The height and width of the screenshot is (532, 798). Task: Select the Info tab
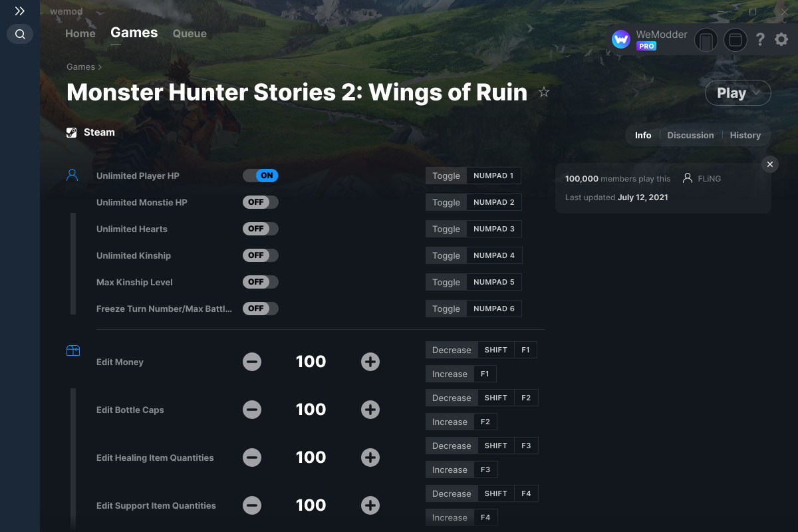(643, 135)
